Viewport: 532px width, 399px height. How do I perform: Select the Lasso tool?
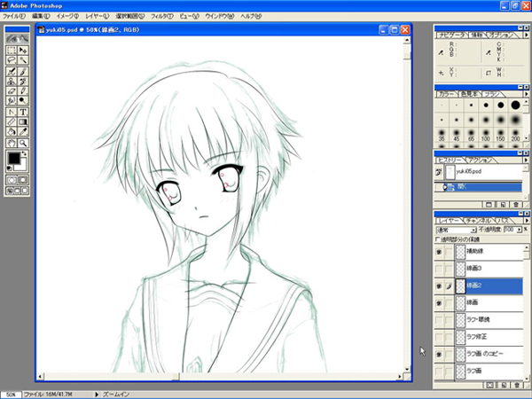(x=12, y=60)
